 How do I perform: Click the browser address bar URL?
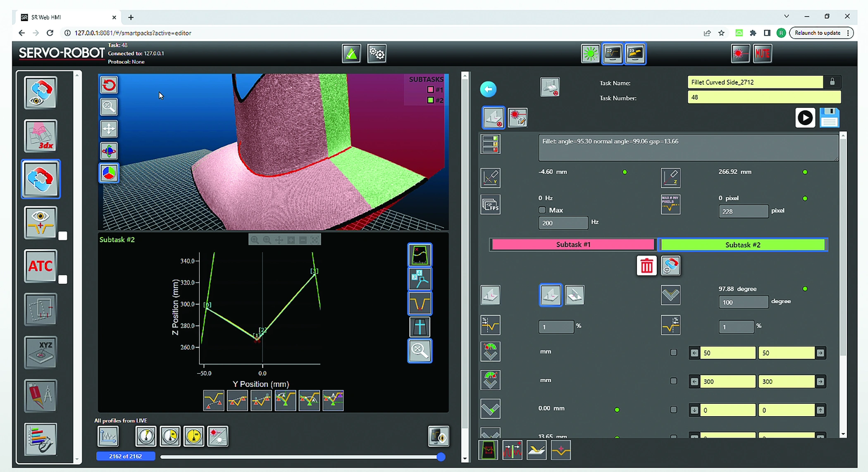pyautogui.click(x=133, y=33)
